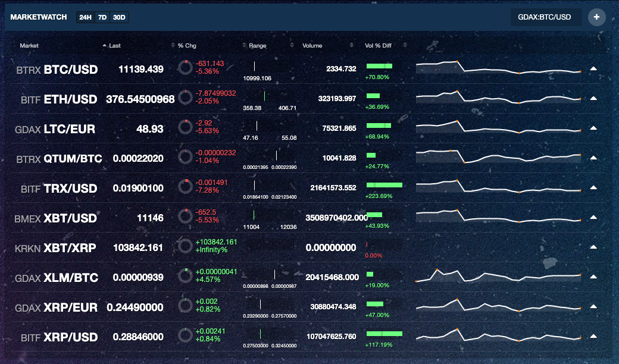Expand the GDAX LTC/EUR row arrow
The image size is (619, 364).
pos(593,128)
